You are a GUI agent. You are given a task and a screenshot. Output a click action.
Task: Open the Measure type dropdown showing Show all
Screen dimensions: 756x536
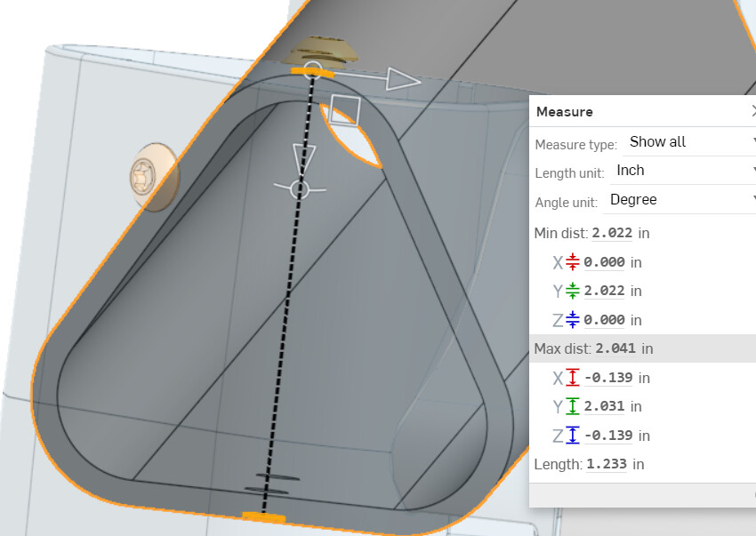[689, 142]
